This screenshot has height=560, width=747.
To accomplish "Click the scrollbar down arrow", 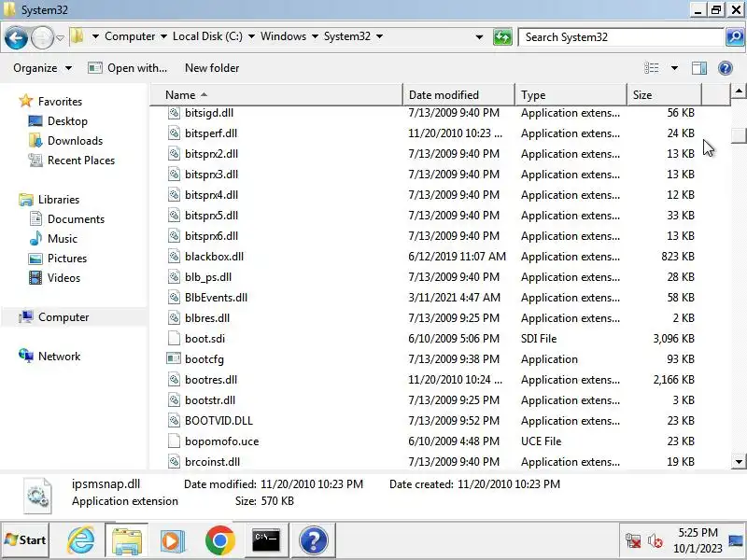I will (x=739, y=461).
